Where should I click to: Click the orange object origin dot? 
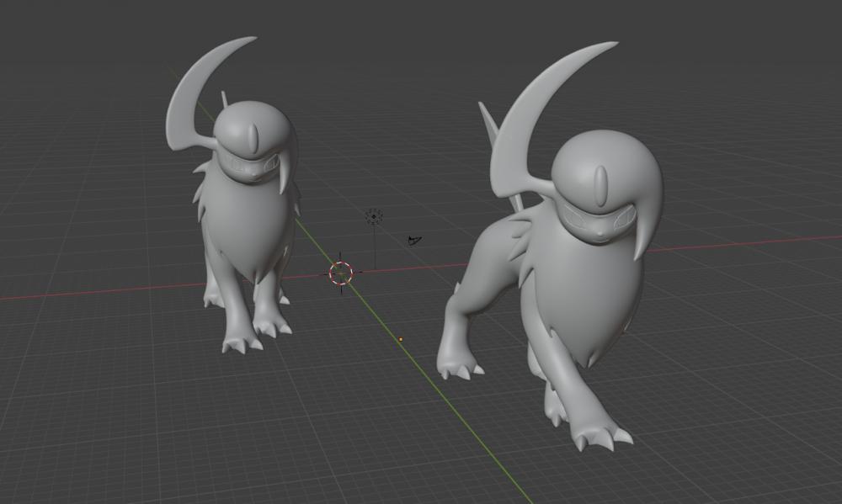400,339
